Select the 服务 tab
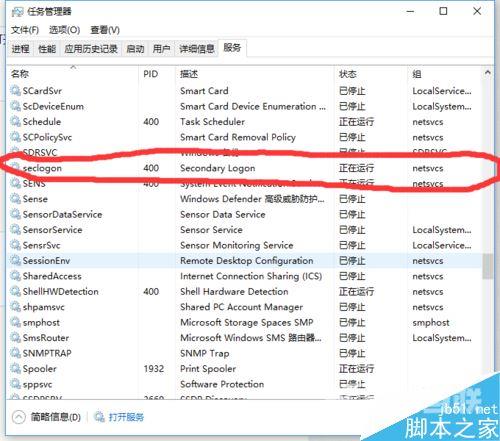Image resolution: width=500 pixels, height=441 pixels. click(x=232, y=48)
